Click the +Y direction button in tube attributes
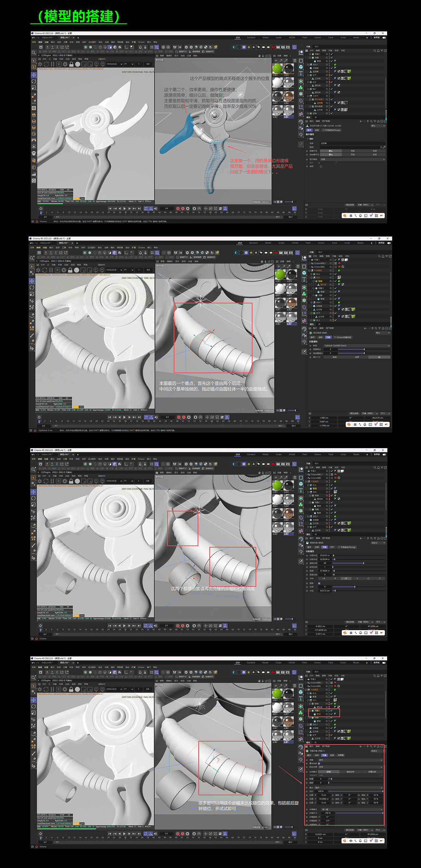 (x=346, y=578)
